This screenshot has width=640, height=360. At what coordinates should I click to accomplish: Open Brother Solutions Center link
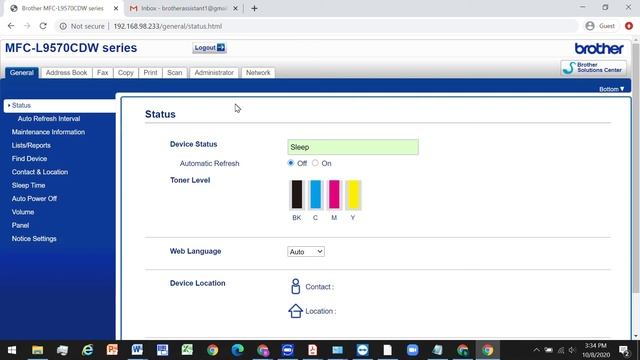pyautogui.click(x=593, y=68)
